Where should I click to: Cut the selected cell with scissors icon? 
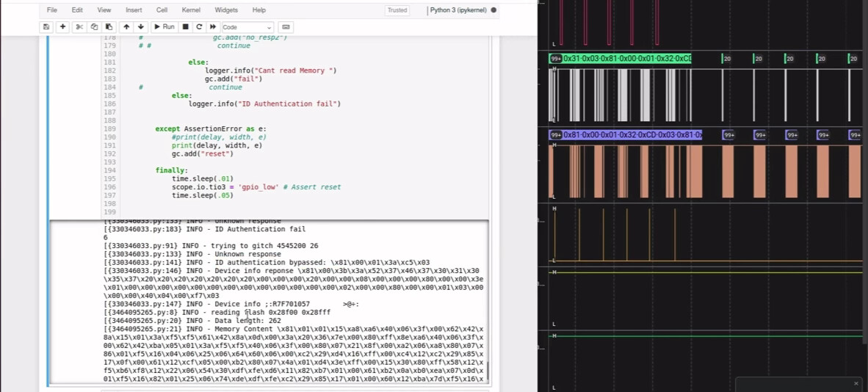(79, 27)
